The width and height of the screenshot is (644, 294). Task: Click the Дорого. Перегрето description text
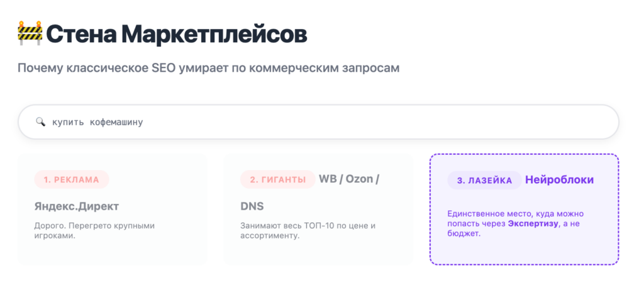coord(94,232)
